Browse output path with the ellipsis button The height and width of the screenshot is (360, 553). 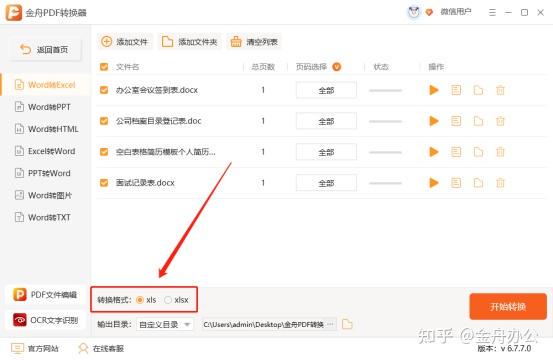pyautogui.click(x=330, y=324)
